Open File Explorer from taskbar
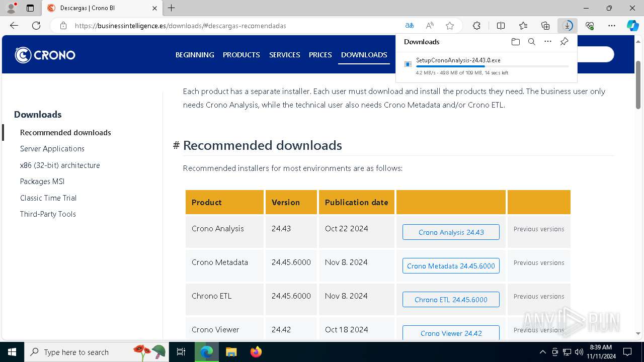 [231, 352]
